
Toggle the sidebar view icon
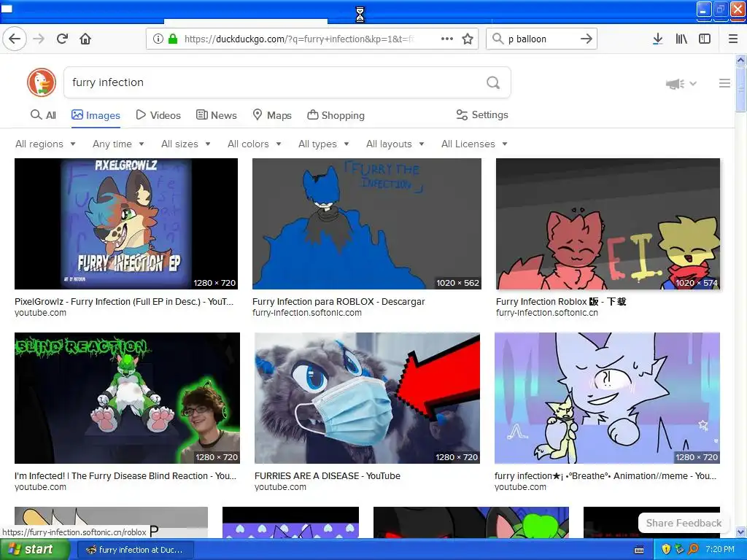705,39
